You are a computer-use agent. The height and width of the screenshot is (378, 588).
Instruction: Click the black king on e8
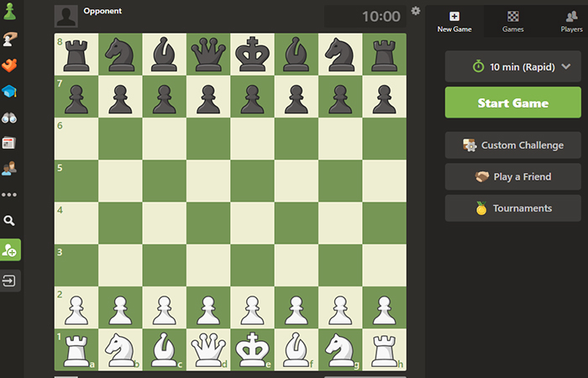point(252,55)
